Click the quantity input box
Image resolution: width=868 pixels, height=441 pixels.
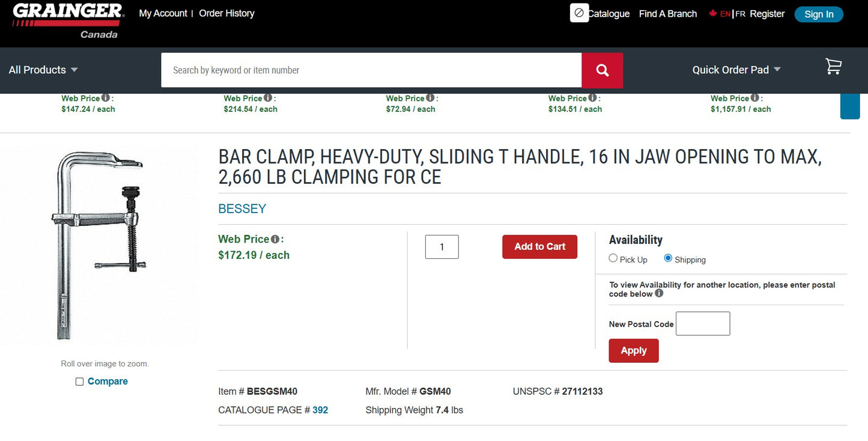pos(442,246)
